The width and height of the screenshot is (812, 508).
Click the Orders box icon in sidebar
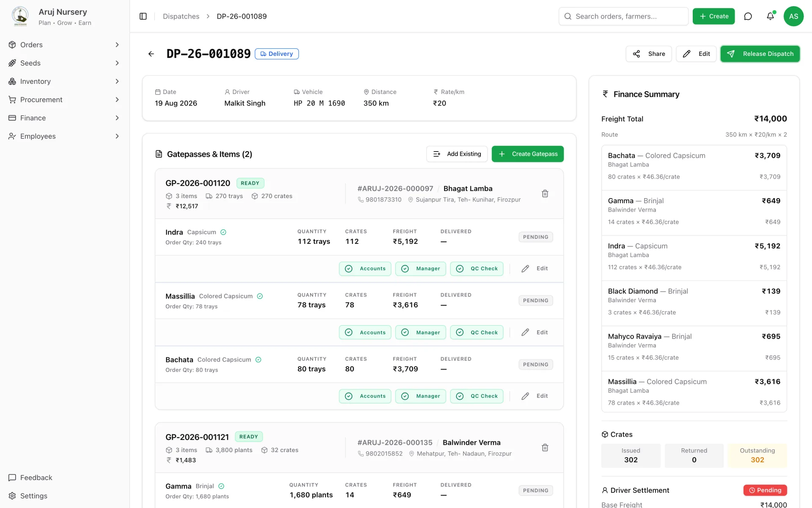click(x=12, y=44)
